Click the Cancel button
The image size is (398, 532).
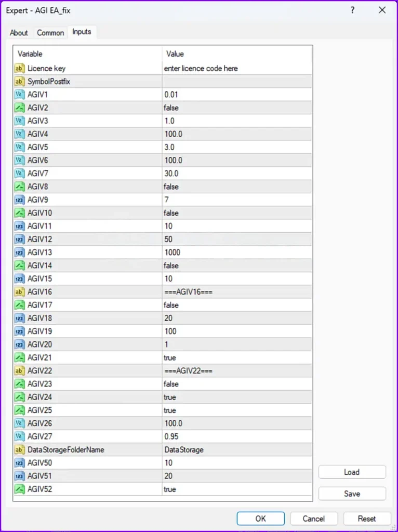click(x=314, y=518)
